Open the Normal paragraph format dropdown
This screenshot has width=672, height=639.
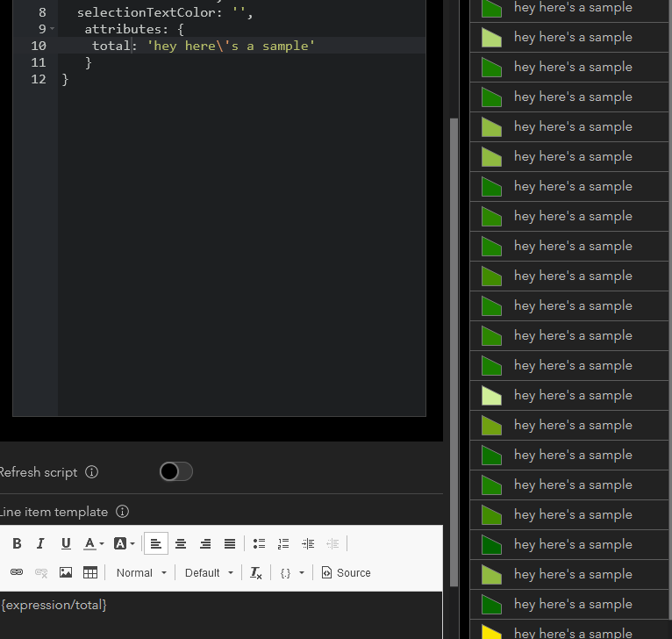coord(141,572)
